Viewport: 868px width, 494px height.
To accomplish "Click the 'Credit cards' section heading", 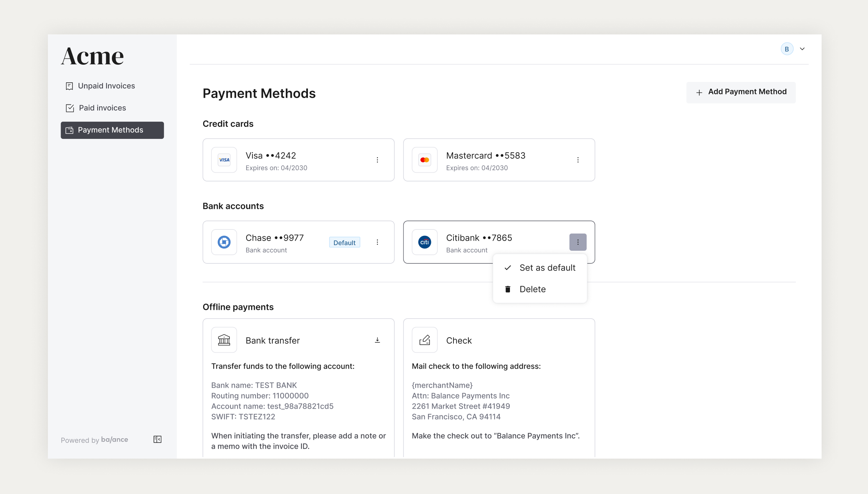I will coord(228,124).
